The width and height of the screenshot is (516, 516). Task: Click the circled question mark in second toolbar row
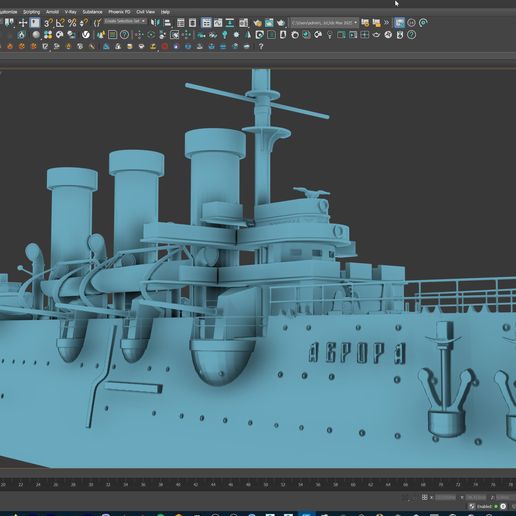[124, 35]
